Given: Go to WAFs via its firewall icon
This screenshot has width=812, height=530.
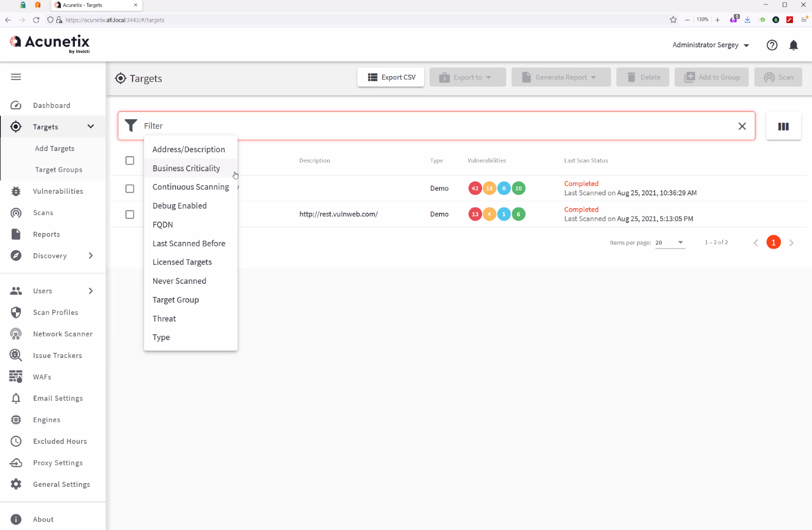Looking at the screenshot, I should [16, 376].
